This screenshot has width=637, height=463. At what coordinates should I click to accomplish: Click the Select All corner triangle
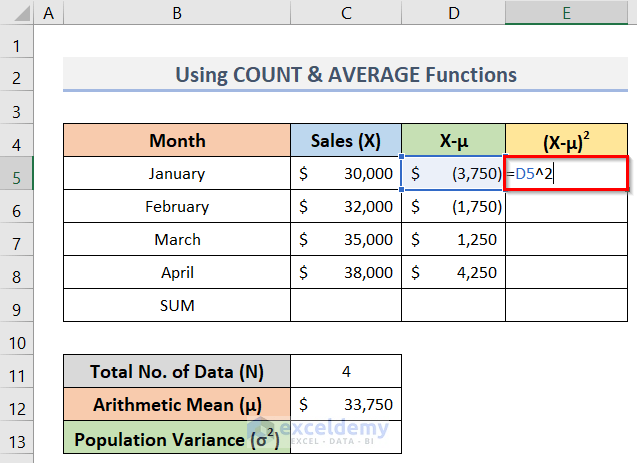(x=17, y=12)
